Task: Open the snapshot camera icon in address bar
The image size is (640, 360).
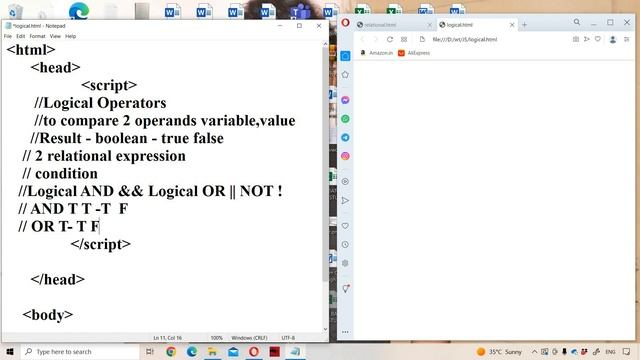Action: (576, 39)
